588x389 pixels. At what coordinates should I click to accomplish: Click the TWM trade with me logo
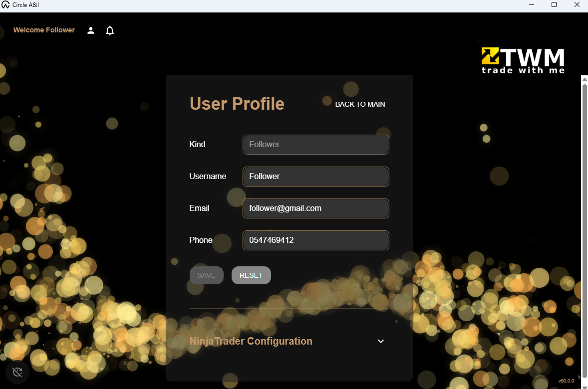(522, 59)
